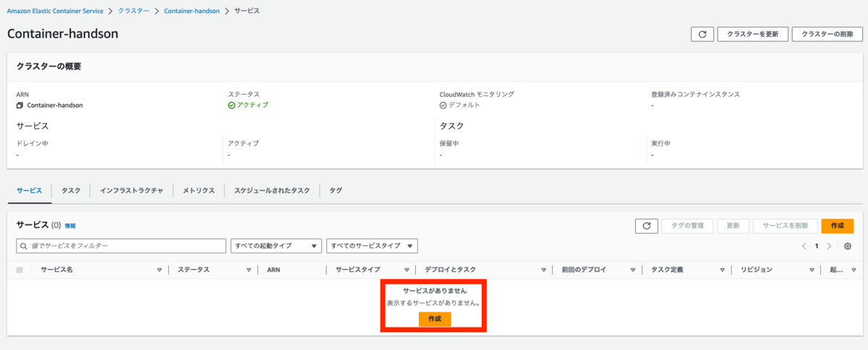Click the 登録済みコンテナインスタンス label
868x350 pixels.
(695, 94)
